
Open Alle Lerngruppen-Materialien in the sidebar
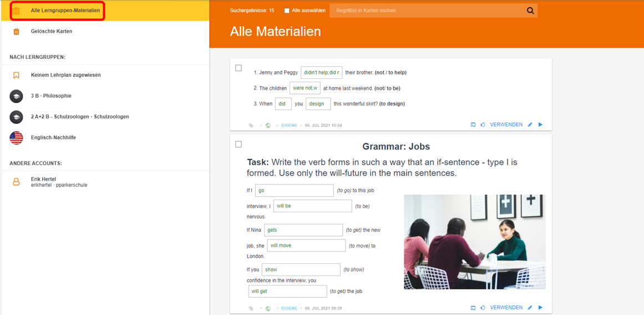tap(105, 11)
